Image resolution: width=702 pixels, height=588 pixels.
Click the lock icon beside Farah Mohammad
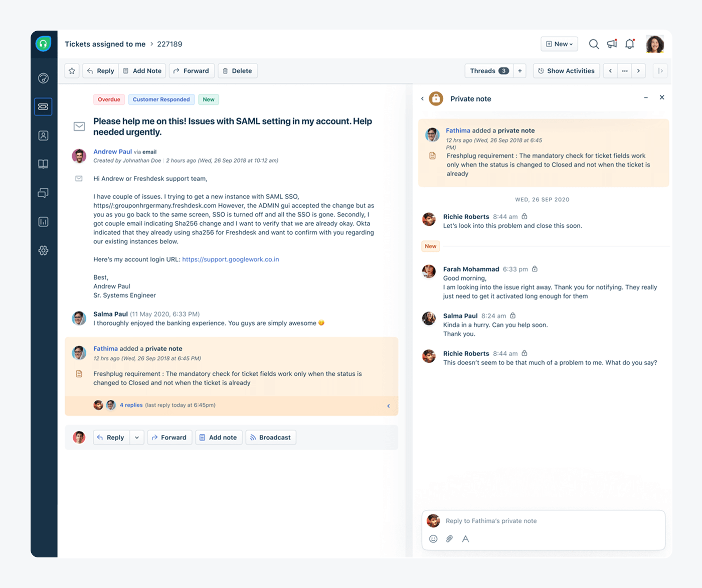click(x=535, y=269)
